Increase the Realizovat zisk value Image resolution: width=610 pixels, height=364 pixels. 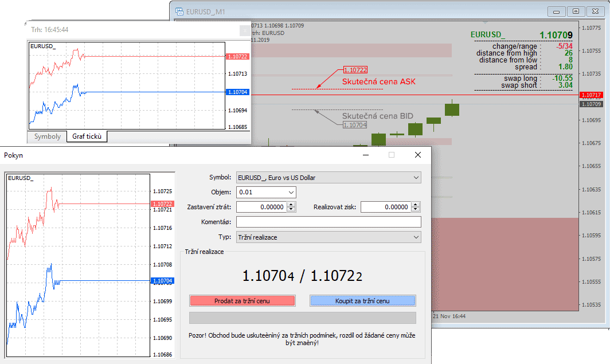tap(416, 205)
